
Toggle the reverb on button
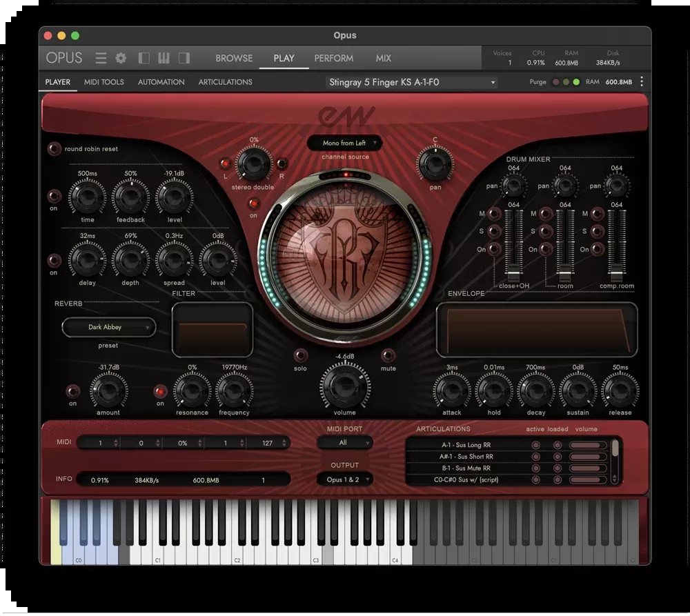click(72, 390)
